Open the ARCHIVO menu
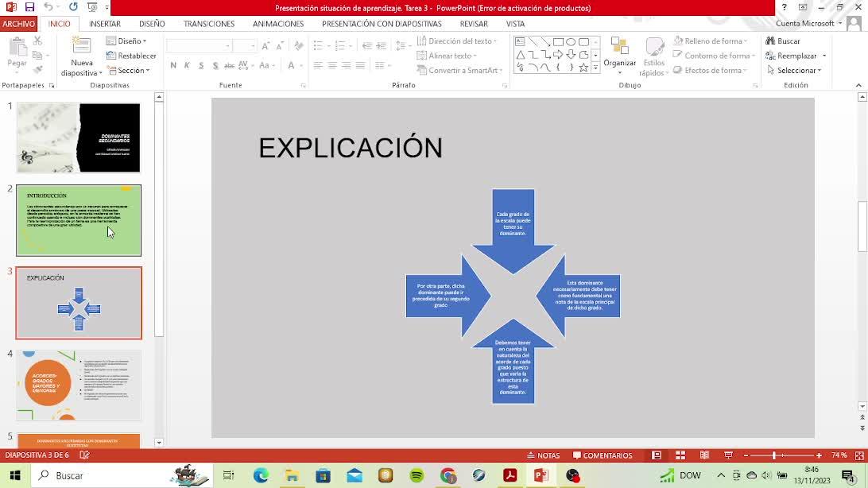Screen dimensions: 868x488 (18, 24)
